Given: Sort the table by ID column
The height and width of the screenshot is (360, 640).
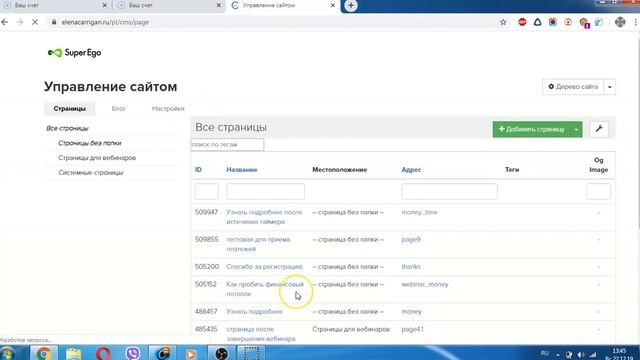Looking at the screenshot, I should 198,170.
